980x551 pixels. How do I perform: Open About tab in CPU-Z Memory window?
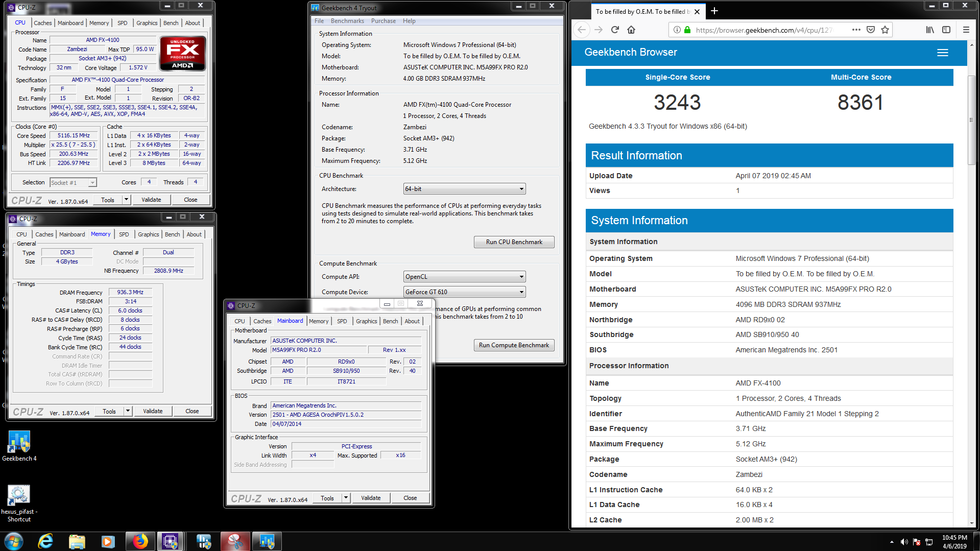194,234
